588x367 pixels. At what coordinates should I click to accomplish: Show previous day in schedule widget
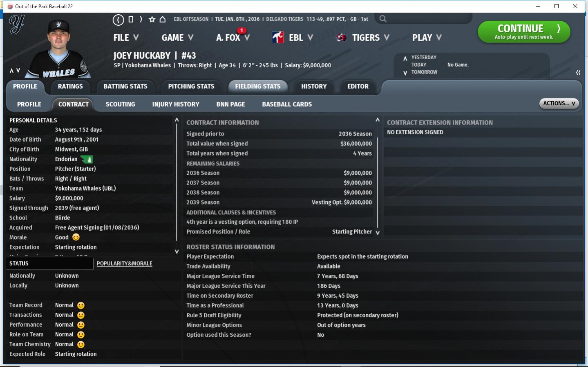click(405, 58)
